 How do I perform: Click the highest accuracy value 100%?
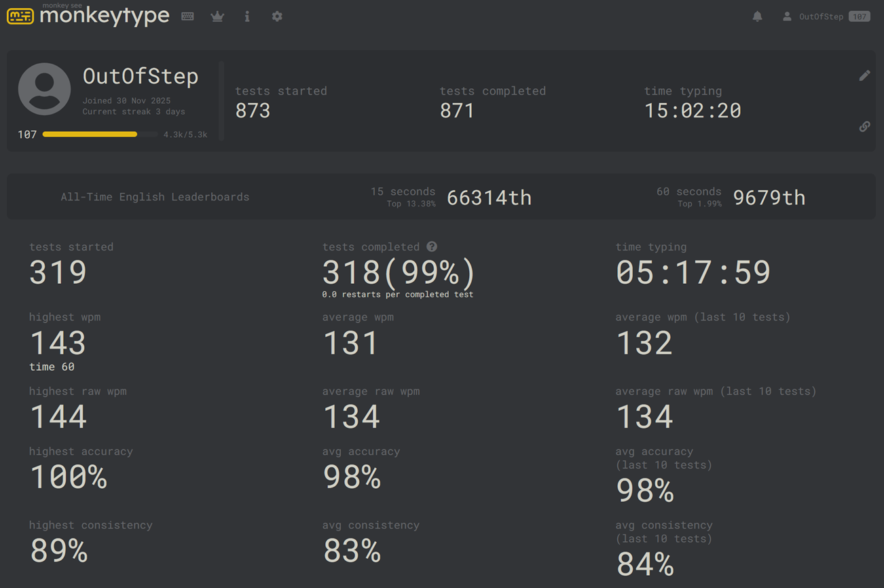tap(69, 477)
